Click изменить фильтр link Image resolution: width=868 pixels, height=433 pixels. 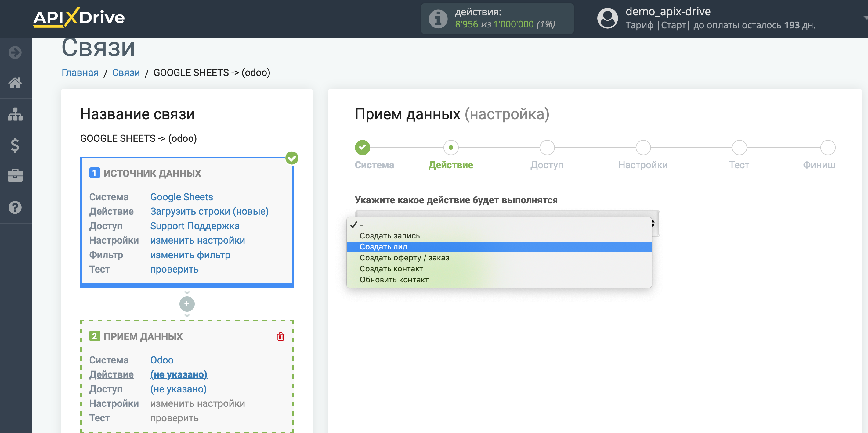[x=190, y=255]
